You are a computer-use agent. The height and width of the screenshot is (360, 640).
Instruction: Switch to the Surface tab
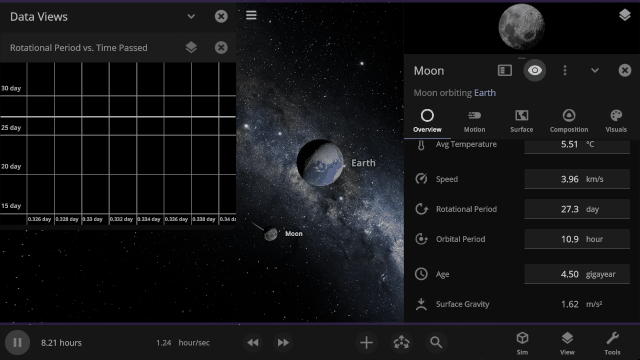[x=522, y=121]
